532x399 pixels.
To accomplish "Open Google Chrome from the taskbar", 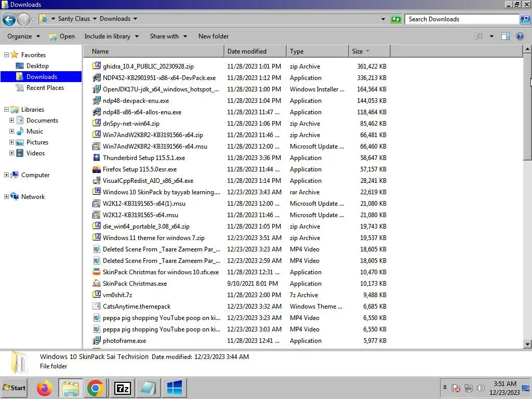I will pos(96,388).
